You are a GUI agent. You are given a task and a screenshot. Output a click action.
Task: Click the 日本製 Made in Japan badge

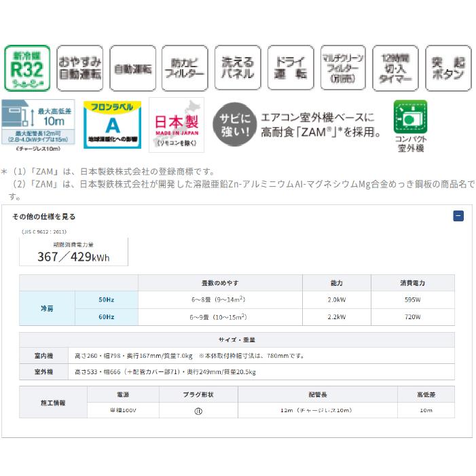(x=177, y=125)
